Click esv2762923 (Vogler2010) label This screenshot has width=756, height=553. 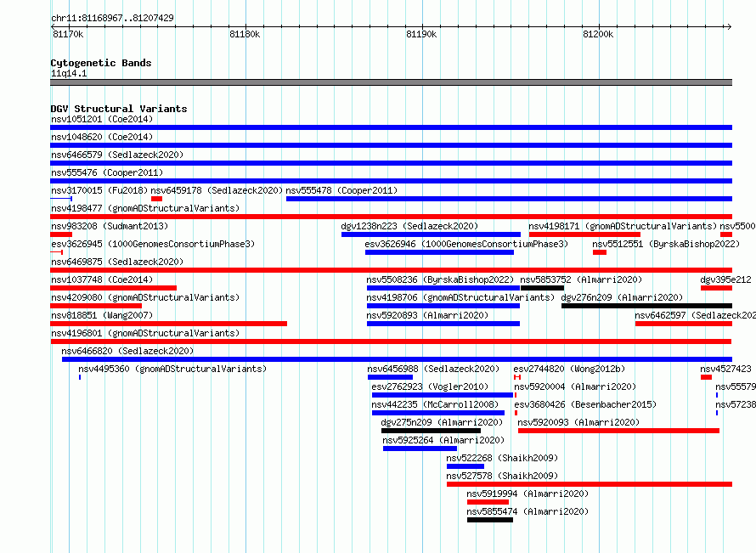coord(430,387)
